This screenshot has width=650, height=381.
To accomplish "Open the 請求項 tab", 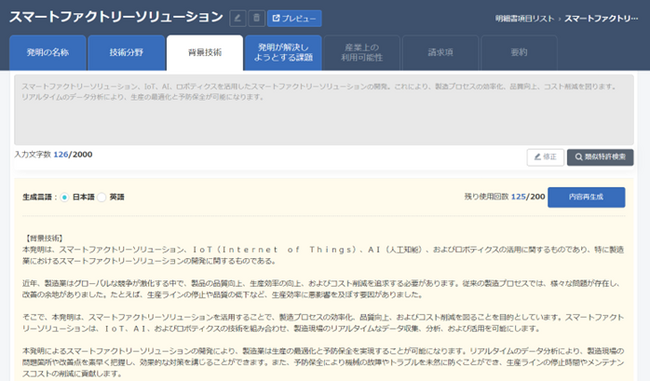I will (x=440, y=53).
